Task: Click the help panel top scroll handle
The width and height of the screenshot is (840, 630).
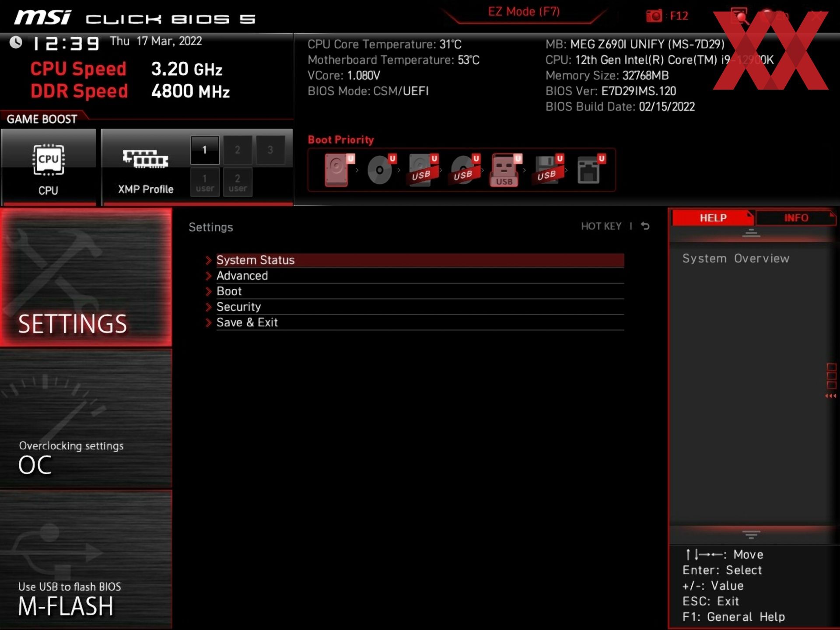Action: pos(751,233)
